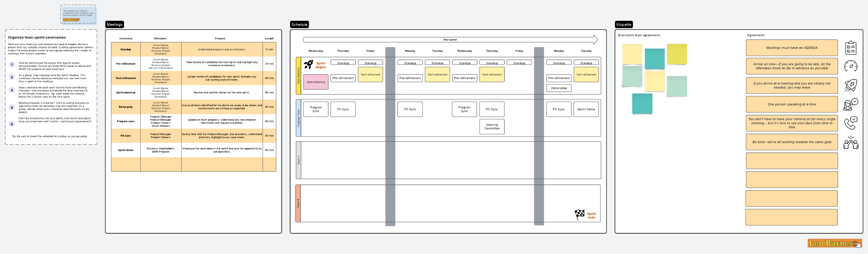Click the rocket icon next to 'Sprint begins'
The height and width of the screenshot is (254, 868).
[x=309, y=64]
